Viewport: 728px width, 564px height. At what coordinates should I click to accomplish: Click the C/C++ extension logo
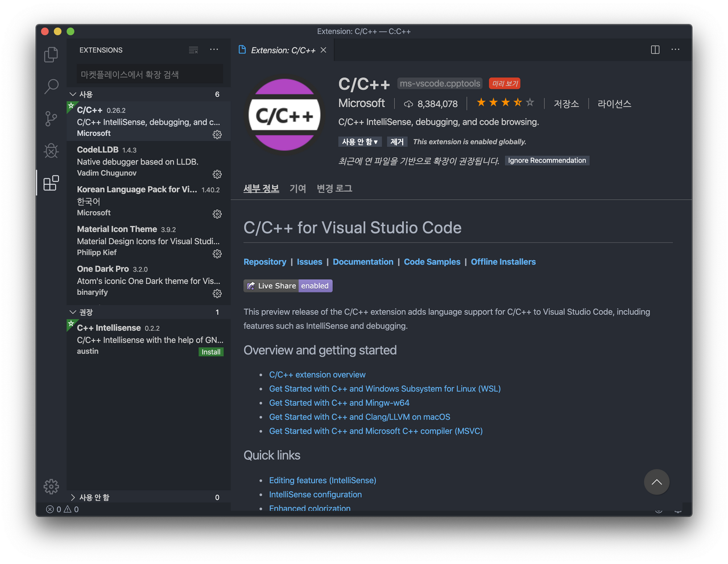click(x=284, y=115)
